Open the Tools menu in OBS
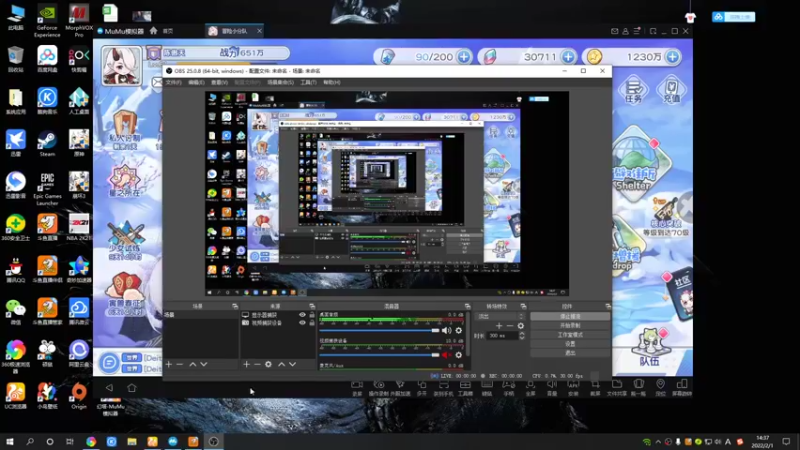Image resolution: width=800 pixels, height=450 pixels. tap(309, 82)
